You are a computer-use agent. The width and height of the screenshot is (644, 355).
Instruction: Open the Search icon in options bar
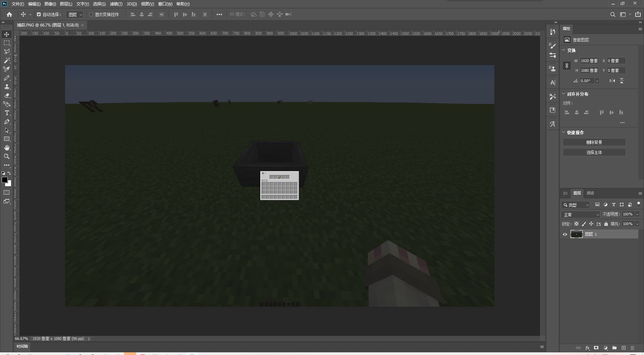pos(612,14)
